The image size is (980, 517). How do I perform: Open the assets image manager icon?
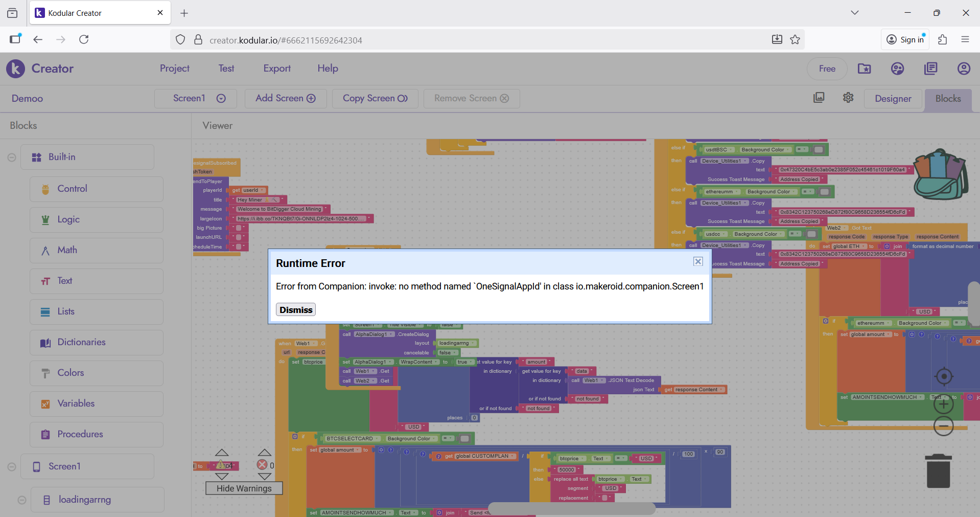[819, 98]
